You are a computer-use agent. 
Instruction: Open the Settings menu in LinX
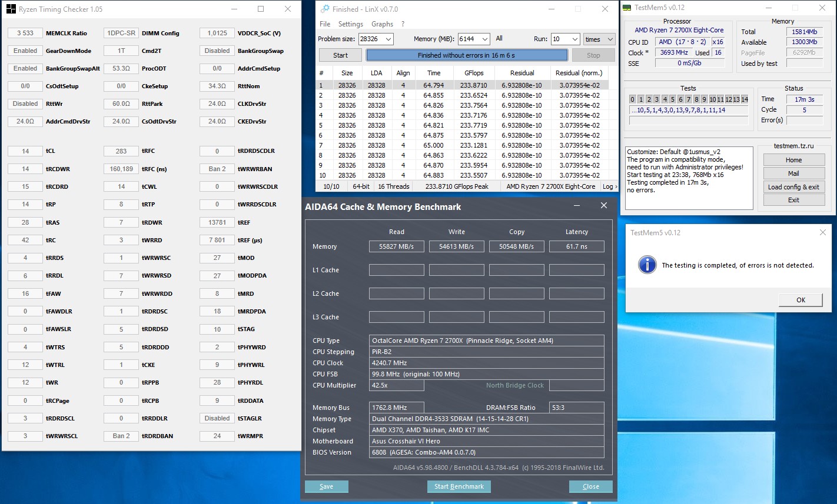click(351, 24)
